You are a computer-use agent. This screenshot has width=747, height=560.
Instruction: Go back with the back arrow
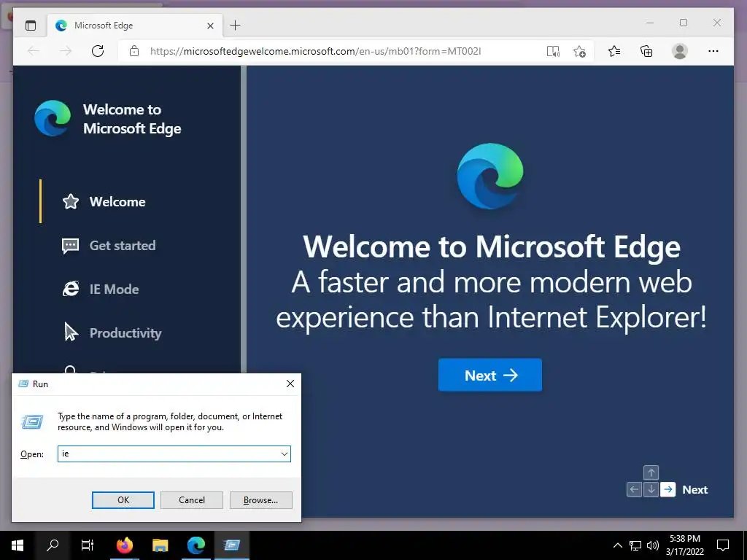point(34,51)
